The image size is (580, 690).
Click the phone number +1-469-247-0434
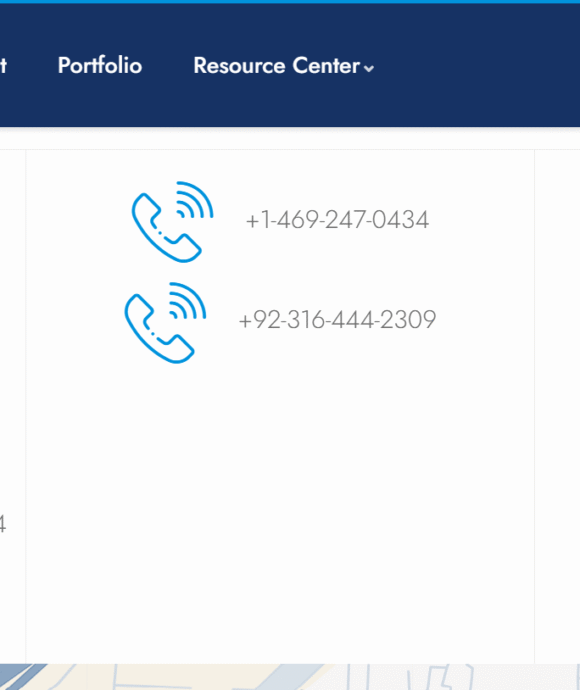point(337,220)
